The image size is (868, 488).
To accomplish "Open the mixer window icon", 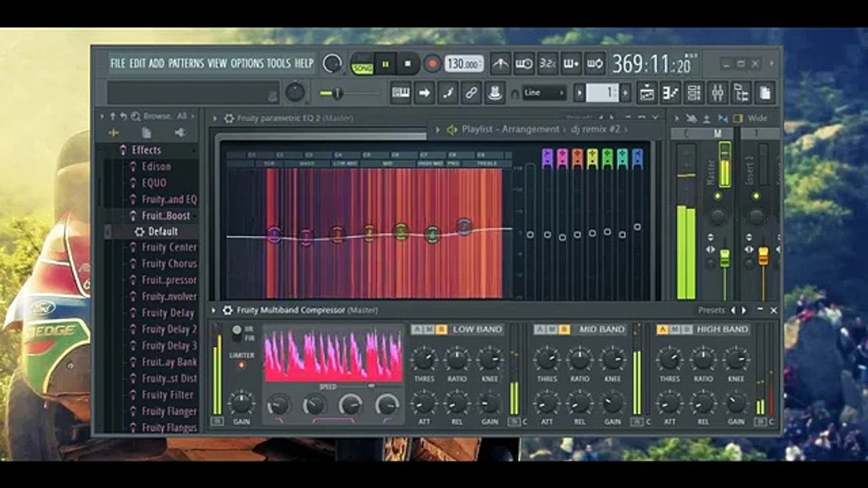I will point(718,93).
